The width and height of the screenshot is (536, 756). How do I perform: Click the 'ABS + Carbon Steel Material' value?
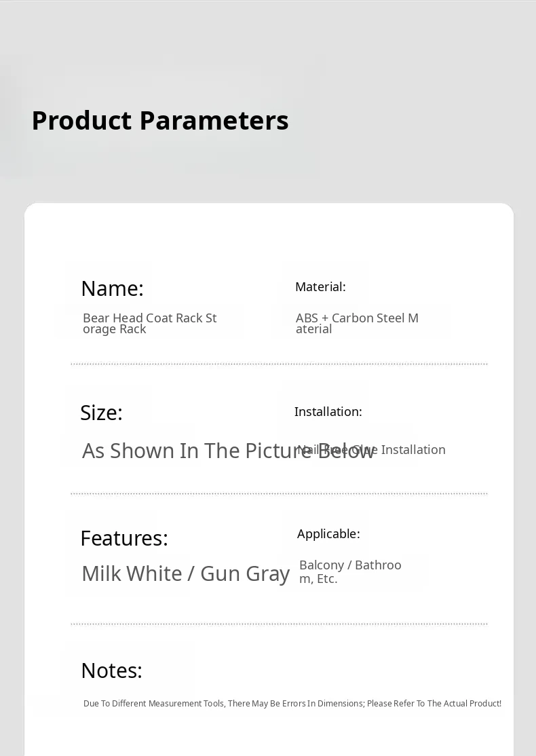click(x=357, y=323)
